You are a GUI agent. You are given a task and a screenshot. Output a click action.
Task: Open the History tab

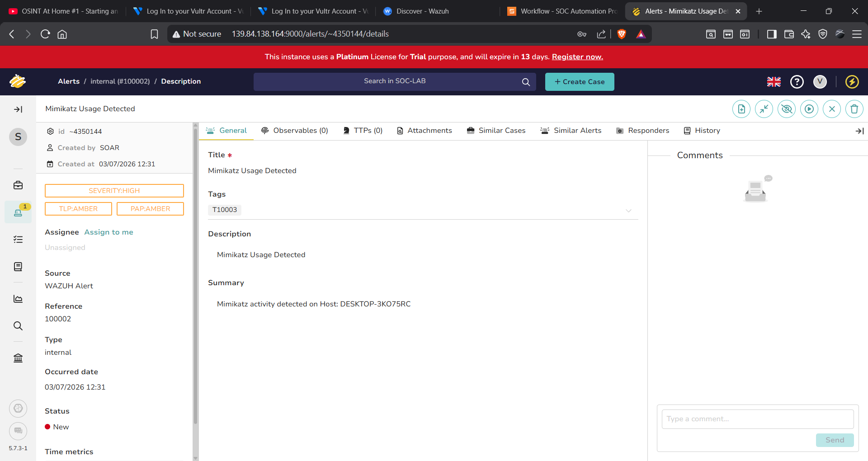click(x=702, y=131)
